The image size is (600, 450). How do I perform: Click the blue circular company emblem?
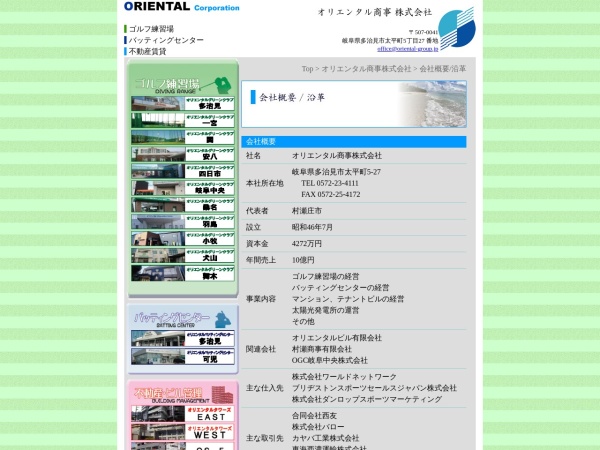[x=457, y=29]
